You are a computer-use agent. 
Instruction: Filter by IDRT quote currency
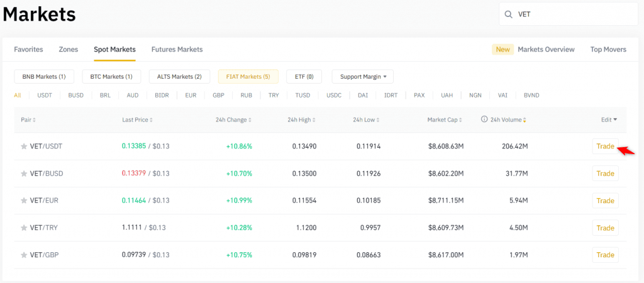tap(391, 96)
